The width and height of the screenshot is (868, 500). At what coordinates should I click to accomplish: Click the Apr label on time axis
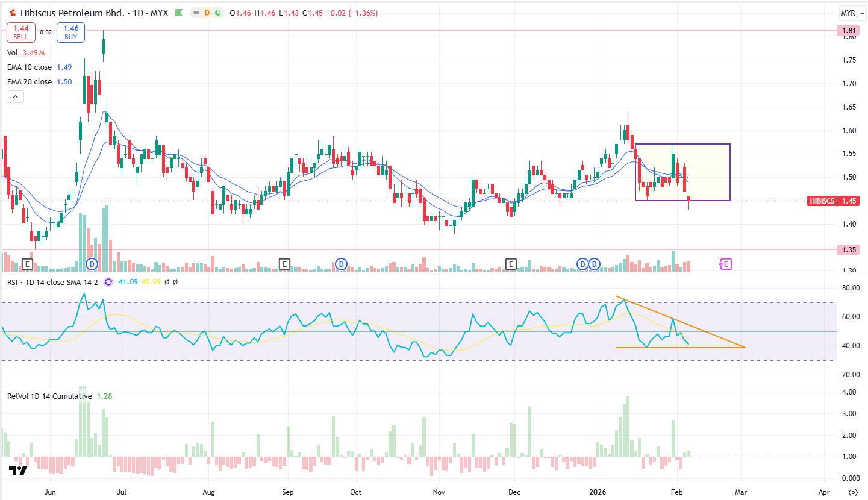(824, 492)
